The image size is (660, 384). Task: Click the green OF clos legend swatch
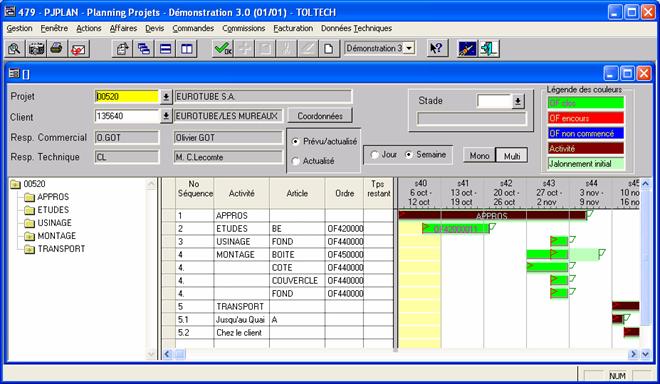tap(585, 103)
